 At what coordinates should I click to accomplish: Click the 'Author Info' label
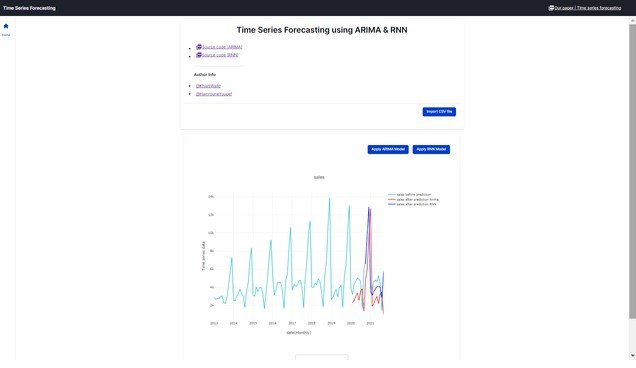coord(205,75)
